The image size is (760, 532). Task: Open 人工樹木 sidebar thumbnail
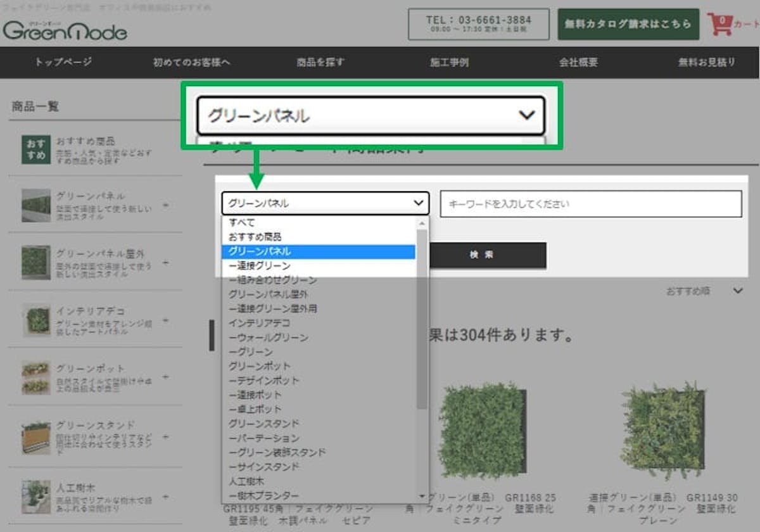coord(36,497)
